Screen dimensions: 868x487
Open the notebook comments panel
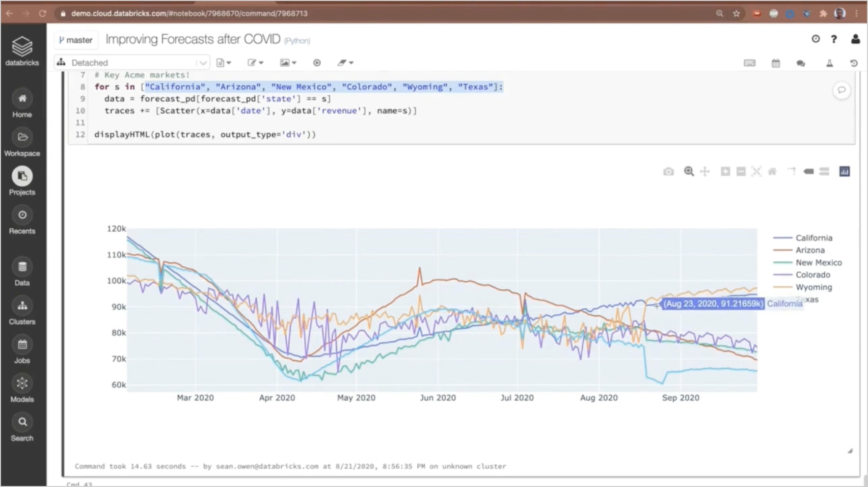(801, 63)
